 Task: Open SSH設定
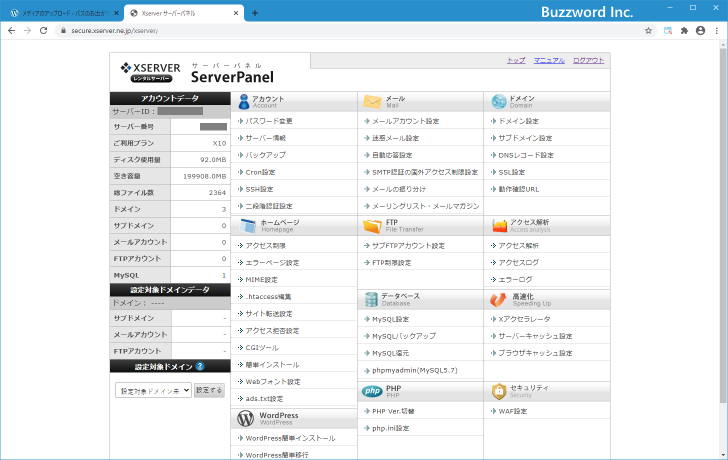click(260, 189)
